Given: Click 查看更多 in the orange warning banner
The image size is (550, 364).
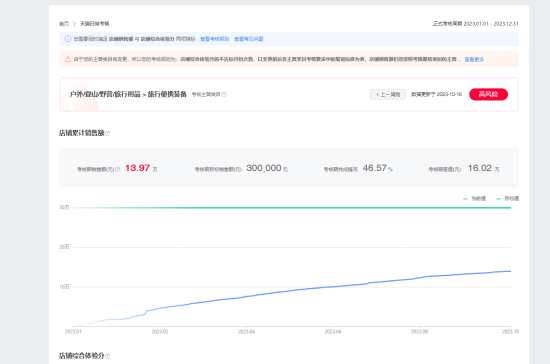Looking at the screenshot, I should pyautogui.click(x=474, y=59).
